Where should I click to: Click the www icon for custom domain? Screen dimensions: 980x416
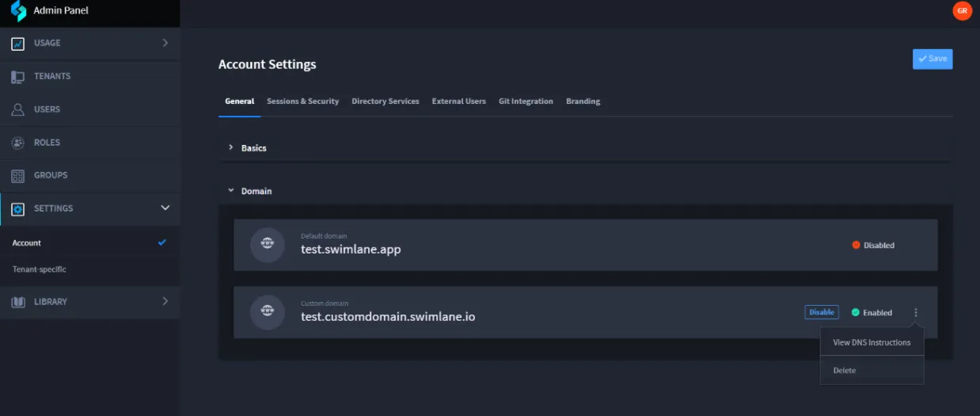point(267,312)
